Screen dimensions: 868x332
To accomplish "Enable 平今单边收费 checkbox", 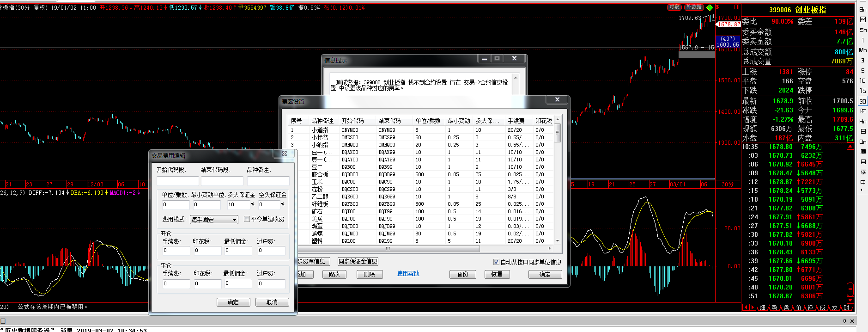I will tap(247, 219).
